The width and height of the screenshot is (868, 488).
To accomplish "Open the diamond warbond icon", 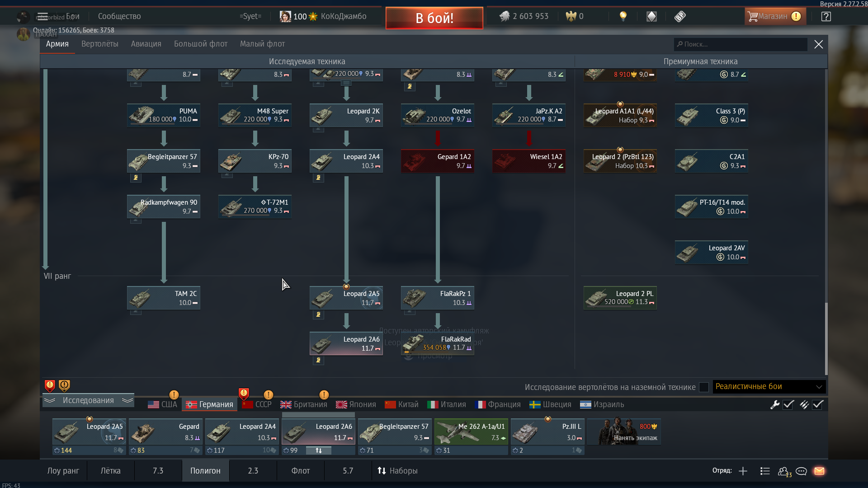I will (x=651, y=16).
